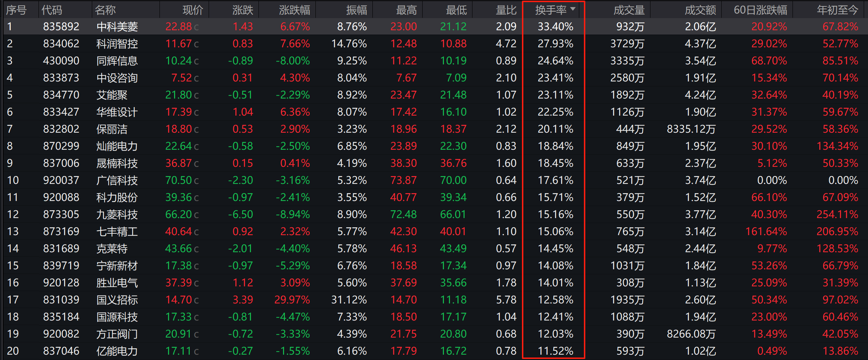Select 亿能电力 stock name
This screenshot has width=868, height=360.
[x=117, y=351]
